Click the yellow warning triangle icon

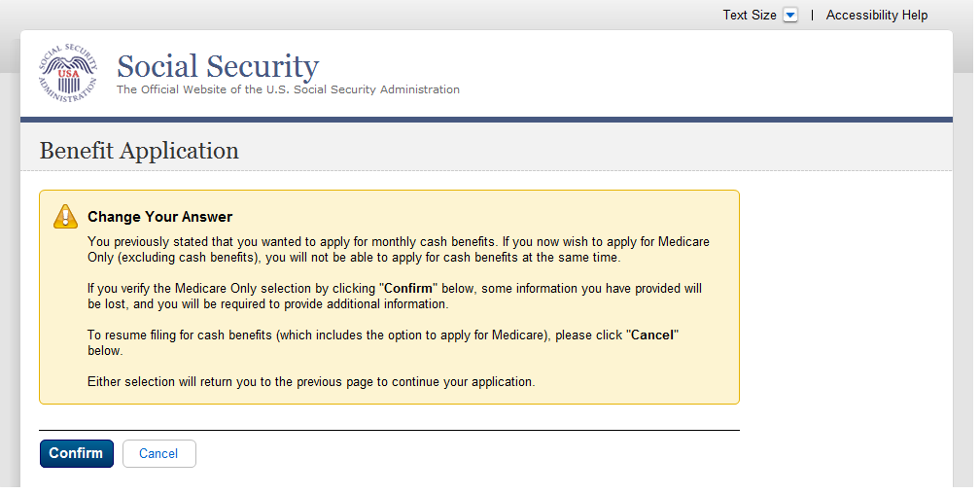pyautogui.click(x=66, y=216)
